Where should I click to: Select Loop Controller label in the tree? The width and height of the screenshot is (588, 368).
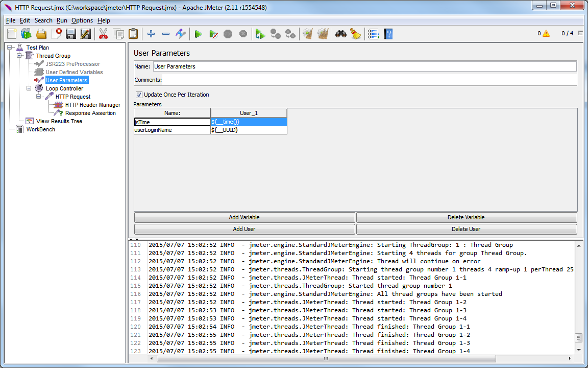coord(64,88)
